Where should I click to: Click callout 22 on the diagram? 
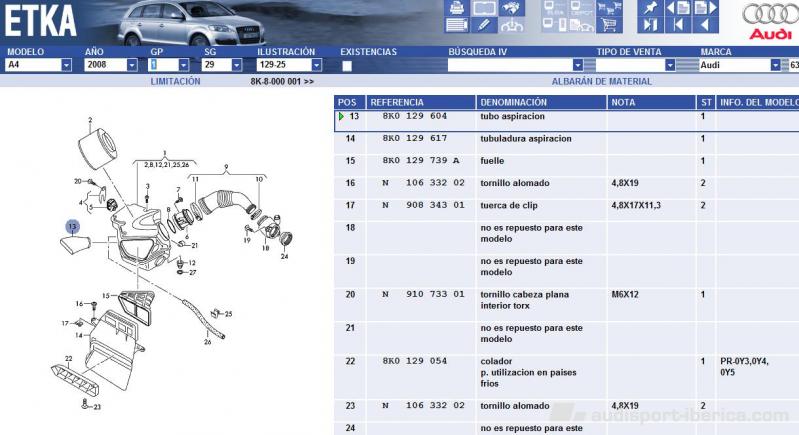pos(68,359)
